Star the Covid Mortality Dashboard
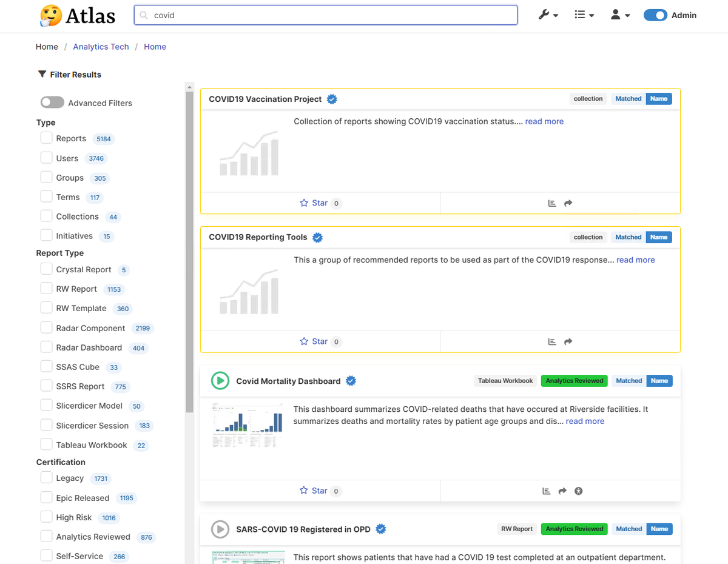Viewport: 728px width, 564px height. (x=314, y=491)
